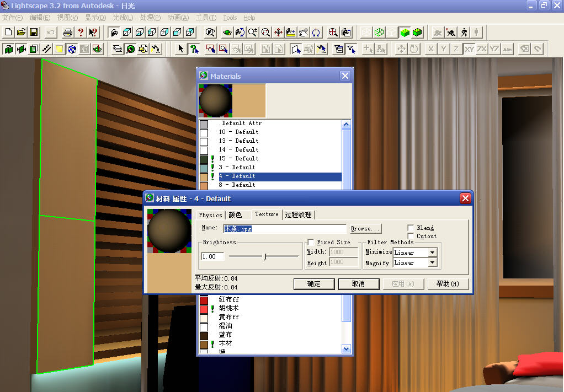This screenshot has width=564, height=392.
Task: Enable the Blend checkbox
Action: pos(411,228)
